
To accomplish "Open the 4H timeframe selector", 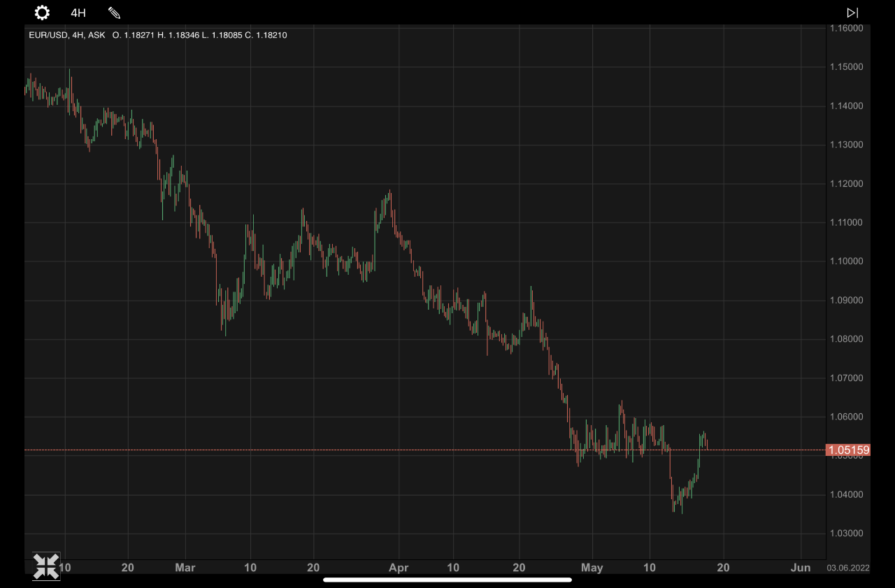I will coord(78,13).
